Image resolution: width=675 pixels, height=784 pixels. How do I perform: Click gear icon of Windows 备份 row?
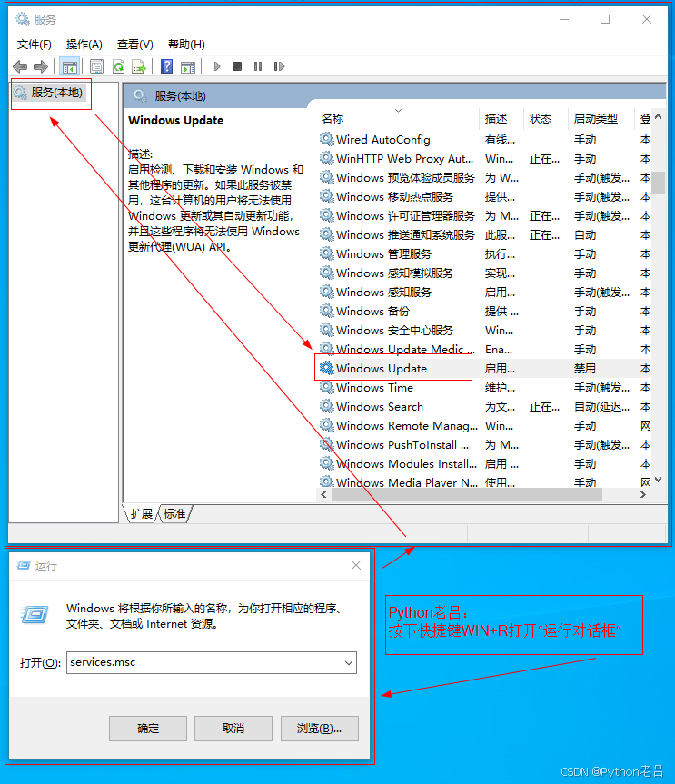(x=326, y=311)
